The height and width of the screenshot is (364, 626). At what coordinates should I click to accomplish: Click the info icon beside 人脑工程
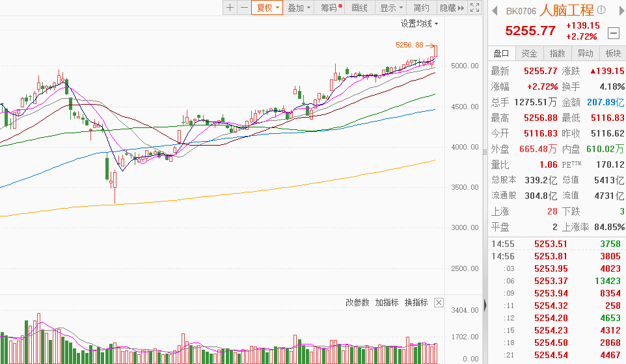click(x=601, y=10)
